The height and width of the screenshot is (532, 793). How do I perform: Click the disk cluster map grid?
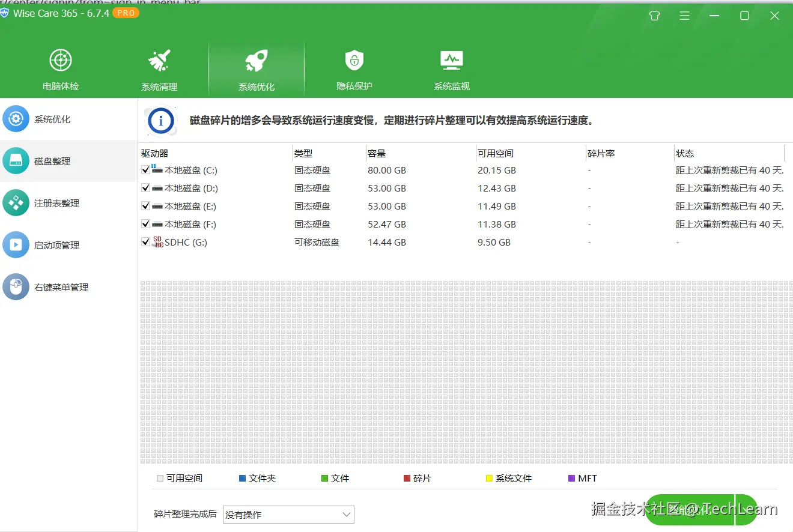(466, 372)
